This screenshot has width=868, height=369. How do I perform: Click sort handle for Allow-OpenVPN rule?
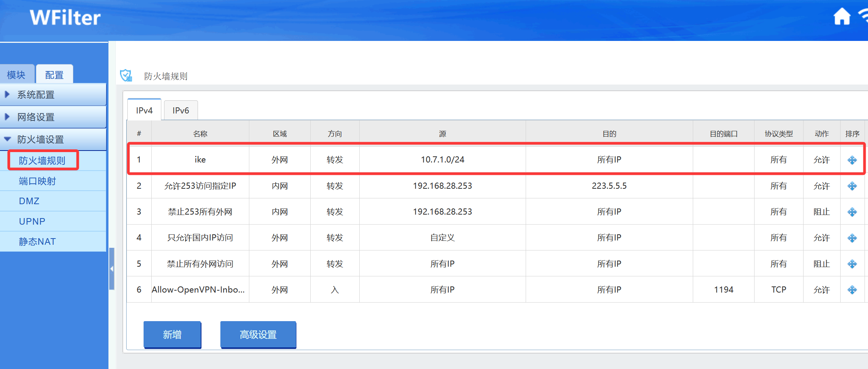pyautogui.click(x=852, y=290)
